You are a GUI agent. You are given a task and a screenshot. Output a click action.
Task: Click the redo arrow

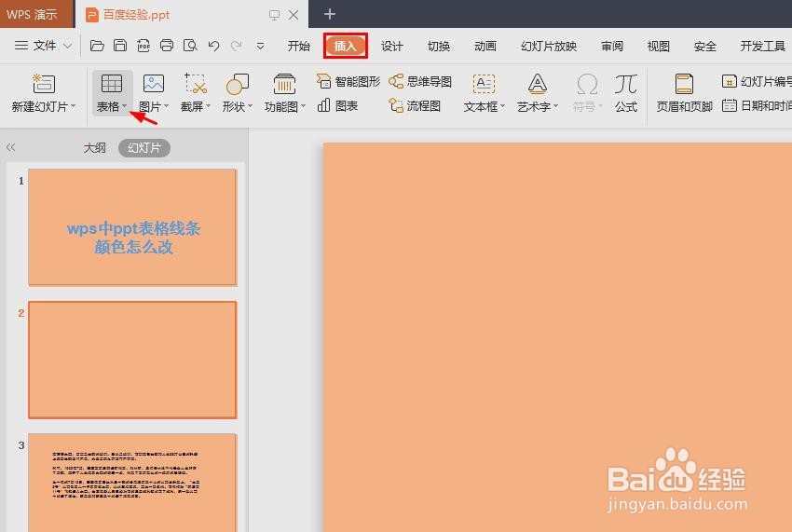tap(236, 46)
